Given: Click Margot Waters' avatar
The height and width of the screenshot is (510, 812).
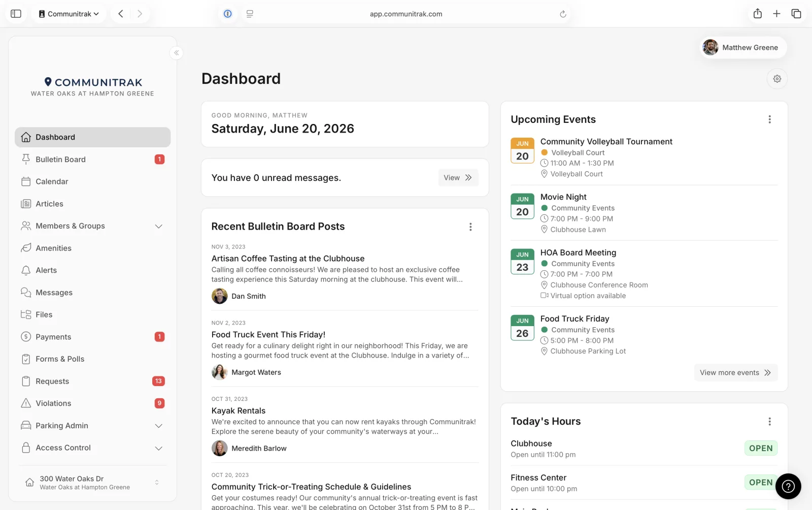Looking at the screenshot, I should tap(219, 372).
